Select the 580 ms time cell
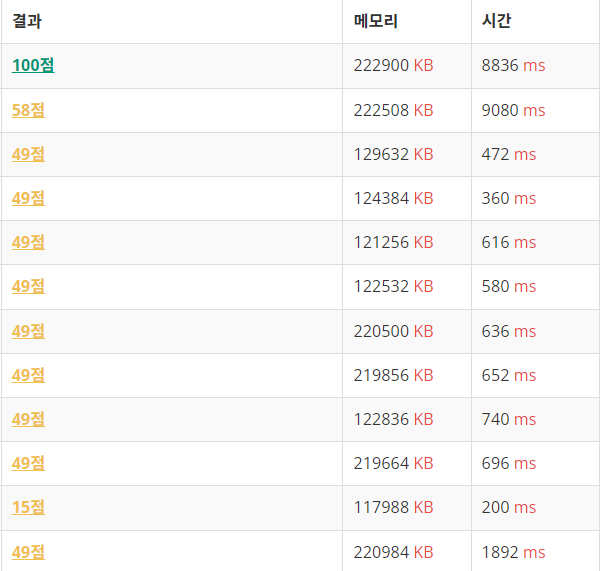Viewport: 600px width, 571px height. point(536,287)
